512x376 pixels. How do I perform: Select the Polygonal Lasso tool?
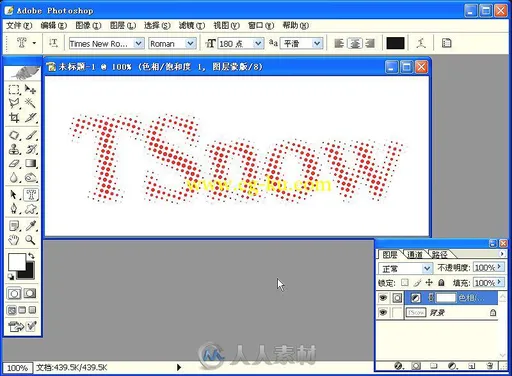(x=14, y=103)
